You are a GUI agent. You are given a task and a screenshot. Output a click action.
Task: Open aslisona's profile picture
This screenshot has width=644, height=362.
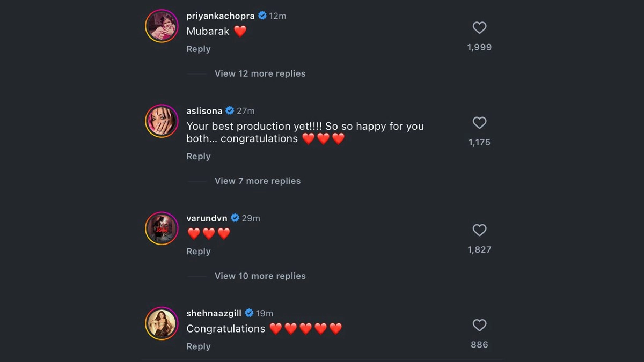(x=161, y=121)
